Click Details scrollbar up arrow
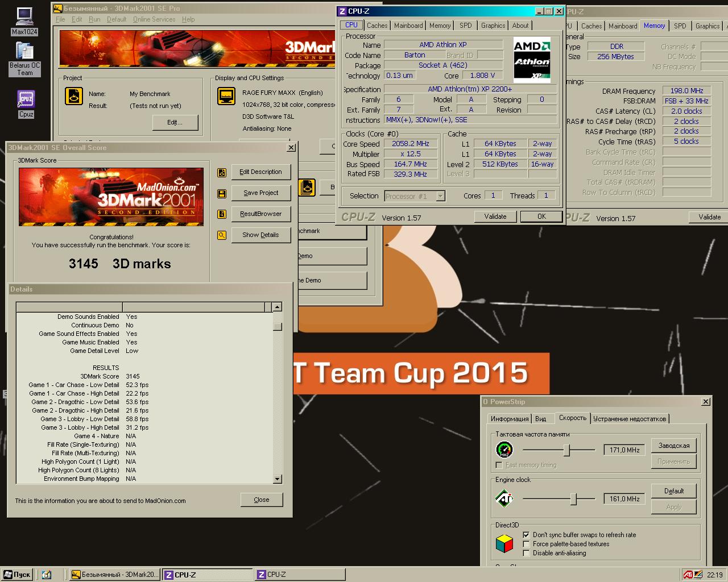 pyautogui.click(x=277, y=307)
